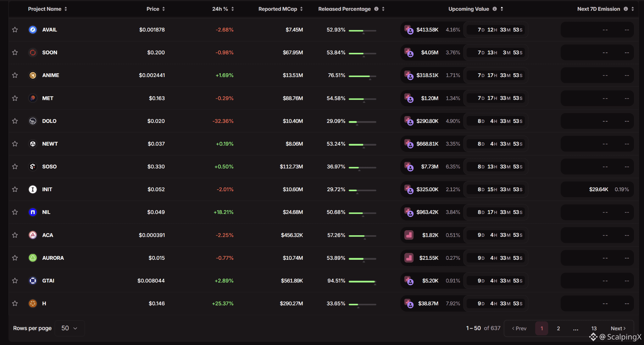Click allocation icon in H upcoming value
Viewport: 644px width, 345px height.
coord(409,303)
